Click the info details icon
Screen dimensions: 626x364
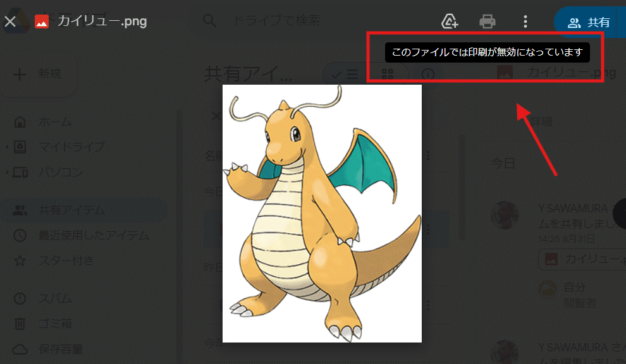point(428,74)
